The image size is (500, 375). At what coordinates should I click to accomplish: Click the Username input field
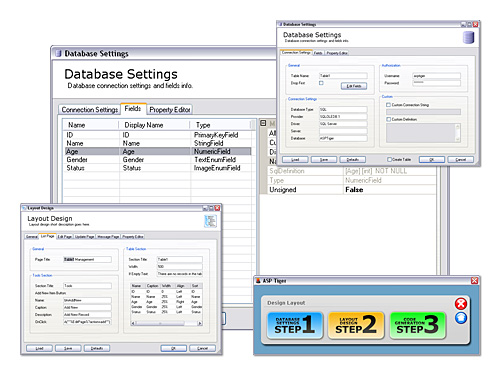click(436, 76)
